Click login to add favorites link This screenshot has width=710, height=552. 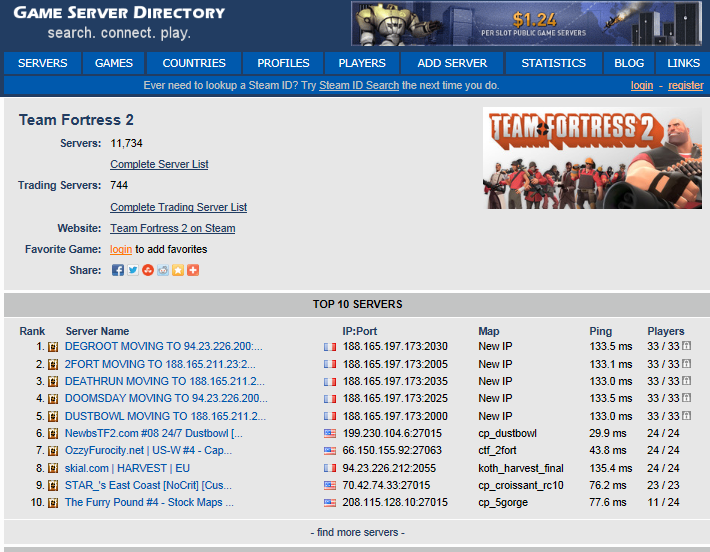[x=121, y=250]
